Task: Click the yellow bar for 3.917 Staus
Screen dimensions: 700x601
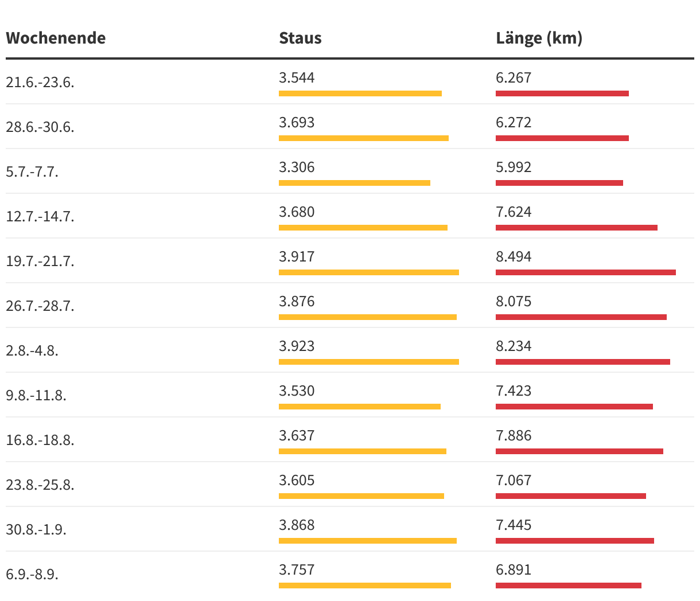Action: (x=369, y=272)
